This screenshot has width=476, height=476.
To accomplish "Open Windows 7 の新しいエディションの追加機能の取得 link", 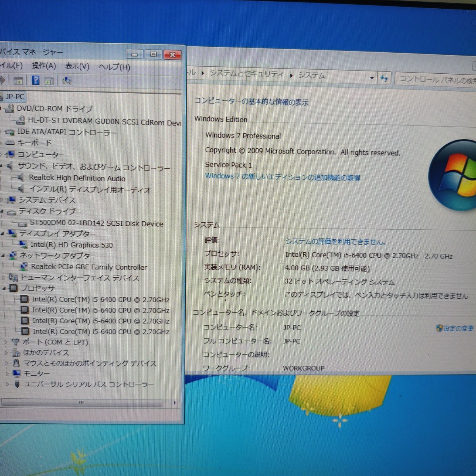I will tap(282, 177).
